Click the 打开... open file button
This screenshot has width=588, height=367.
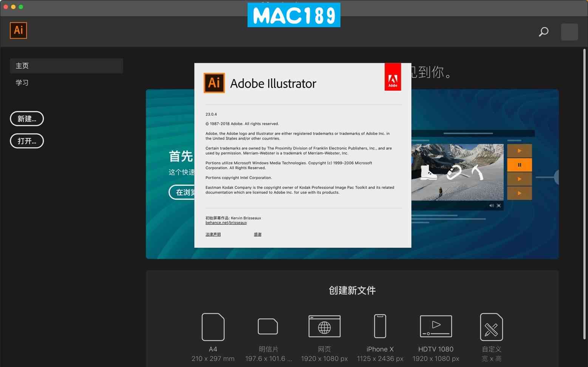point(27,141)
